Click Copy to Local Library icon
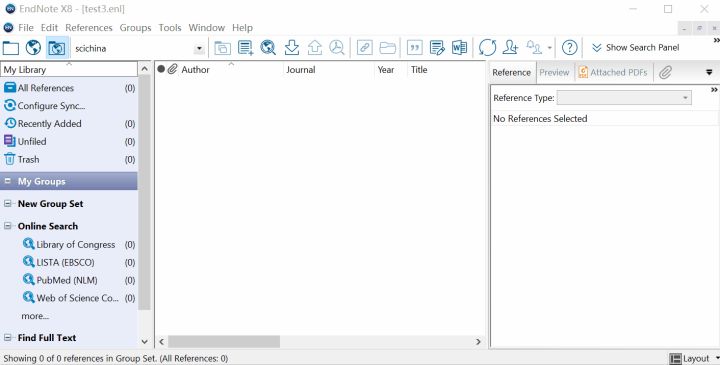 click(222, 48)
